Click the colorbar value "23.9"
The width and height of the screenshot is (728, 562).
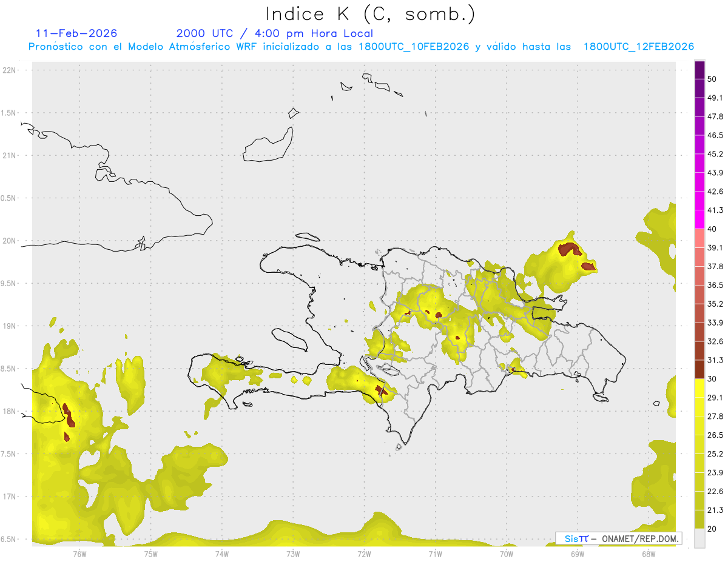point(715,472)
